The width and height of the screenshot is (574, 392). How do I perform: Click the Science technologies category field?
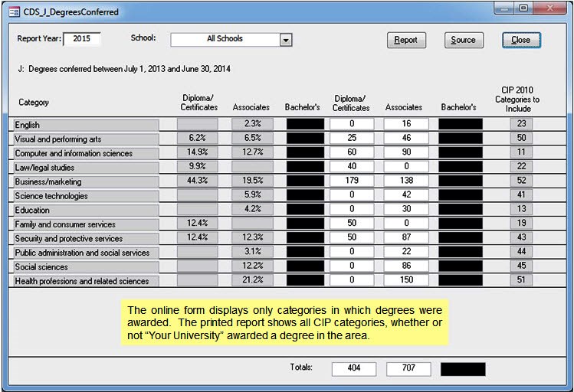(87, 196)
